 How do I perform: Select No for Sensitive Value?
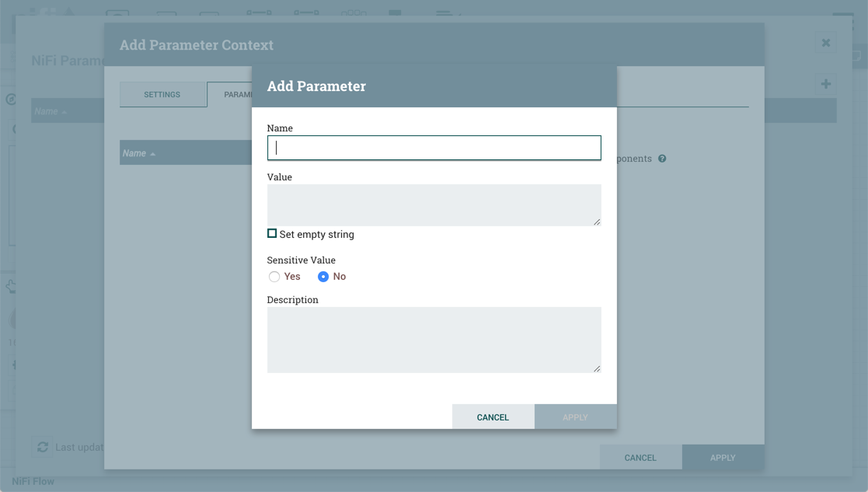(x=323, y=277)
